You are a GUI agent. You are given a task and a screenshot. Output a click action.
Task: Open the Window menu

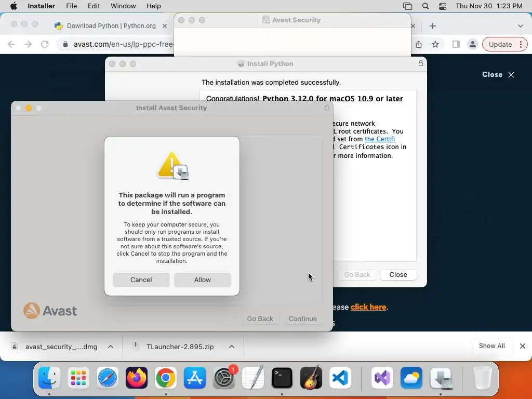[x=123, y=6]
